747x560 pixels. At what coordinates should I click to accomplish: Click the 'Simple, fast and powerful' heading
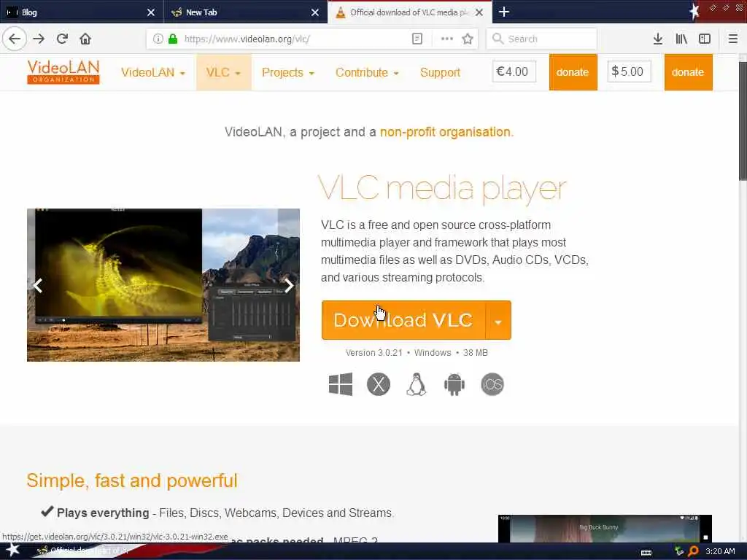[x=132, y=481]
